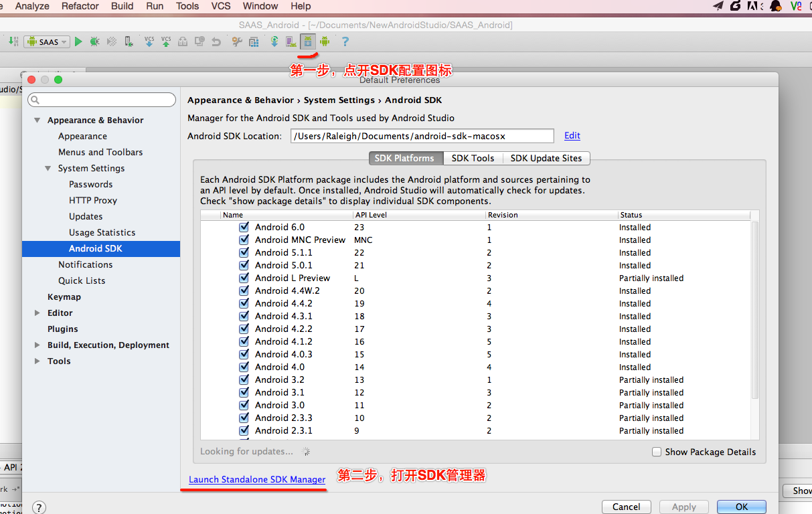
Task: Click the Show History toolbar icon
Action: pos(199,41)
